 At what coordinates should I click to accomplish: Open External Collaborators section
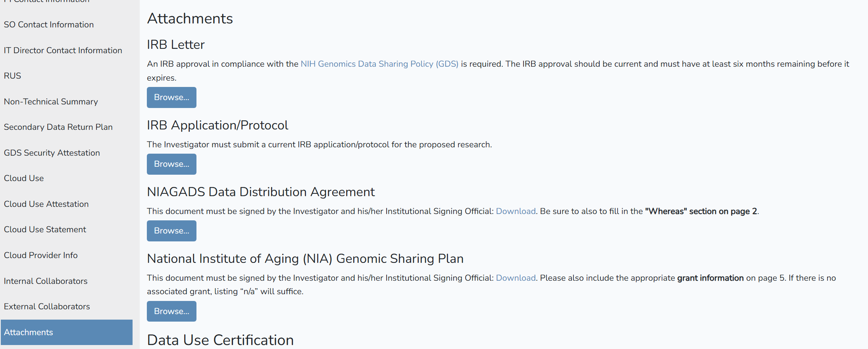(x=47, y=307)
